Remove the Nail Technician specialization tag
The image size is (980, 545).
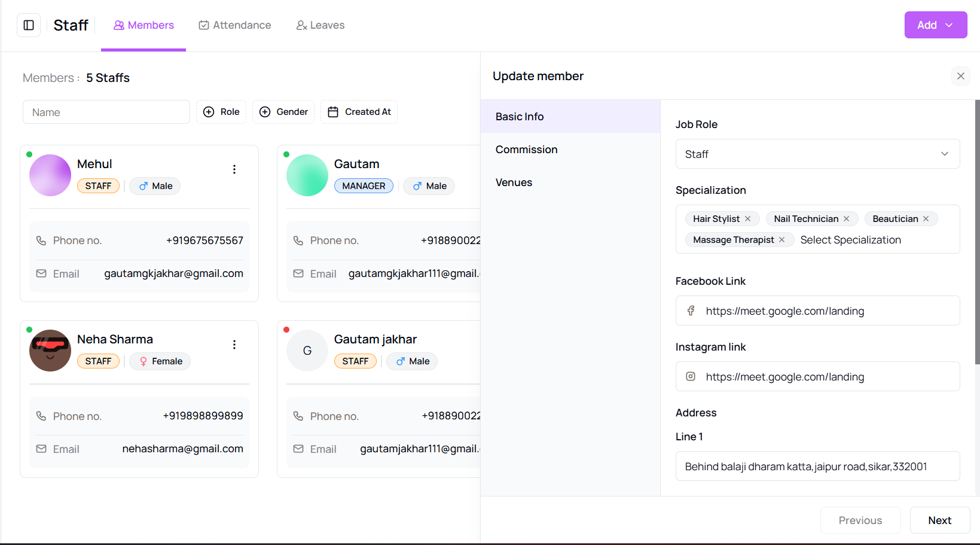tap(847, 219)
